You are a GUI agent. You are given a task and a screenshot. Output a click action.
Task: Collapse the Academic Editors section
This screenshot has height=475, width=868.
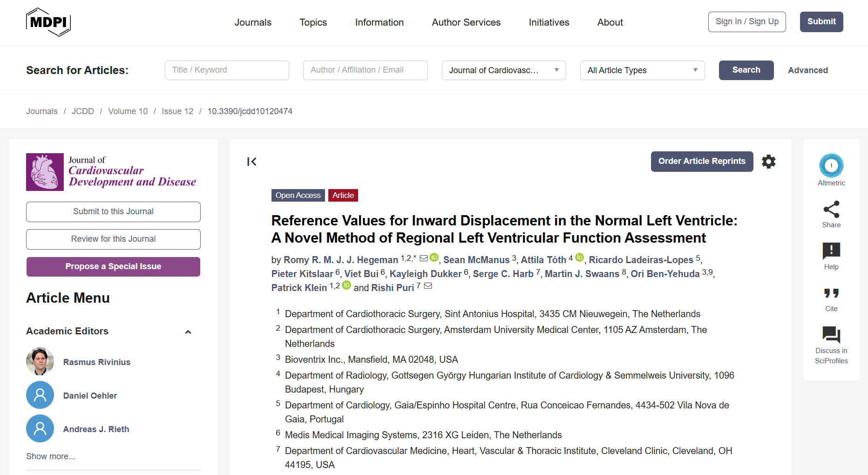pyautogui.click(x=188, y=332)
